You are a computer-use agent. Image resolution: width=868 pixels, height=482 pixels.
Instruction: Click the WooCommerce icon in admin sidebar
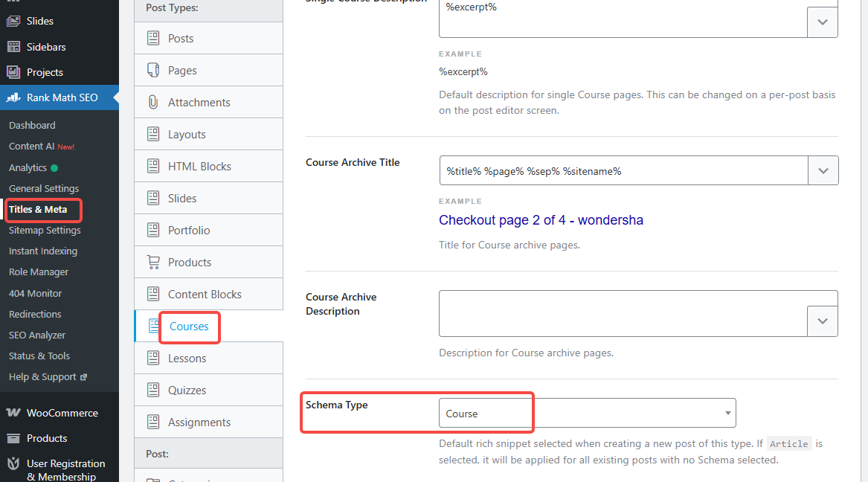[15, 412]
